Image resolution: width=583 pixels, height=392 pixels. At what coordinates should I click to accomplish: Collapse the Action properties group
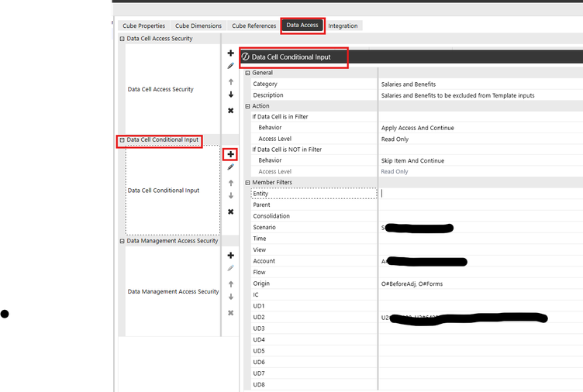click(248, 106)
